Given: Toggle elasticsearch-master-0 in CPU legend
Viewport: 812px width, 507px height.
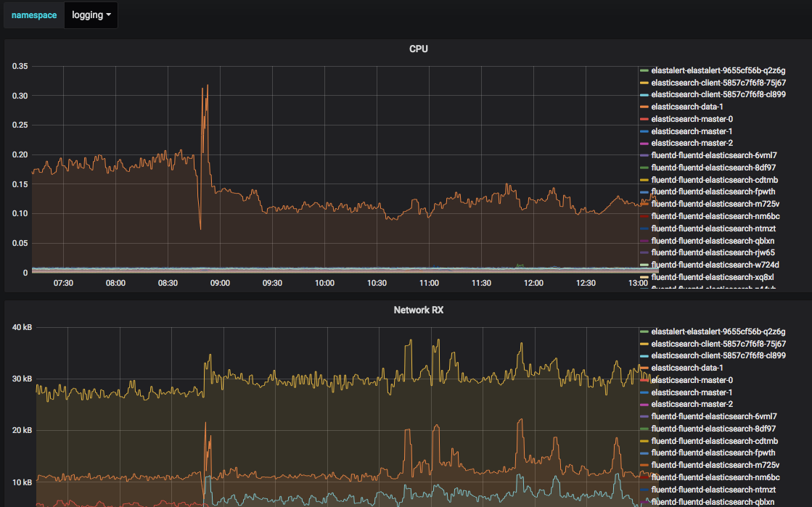Looking at the screenshot, I should pyautogui.click(x=692, y=119).
